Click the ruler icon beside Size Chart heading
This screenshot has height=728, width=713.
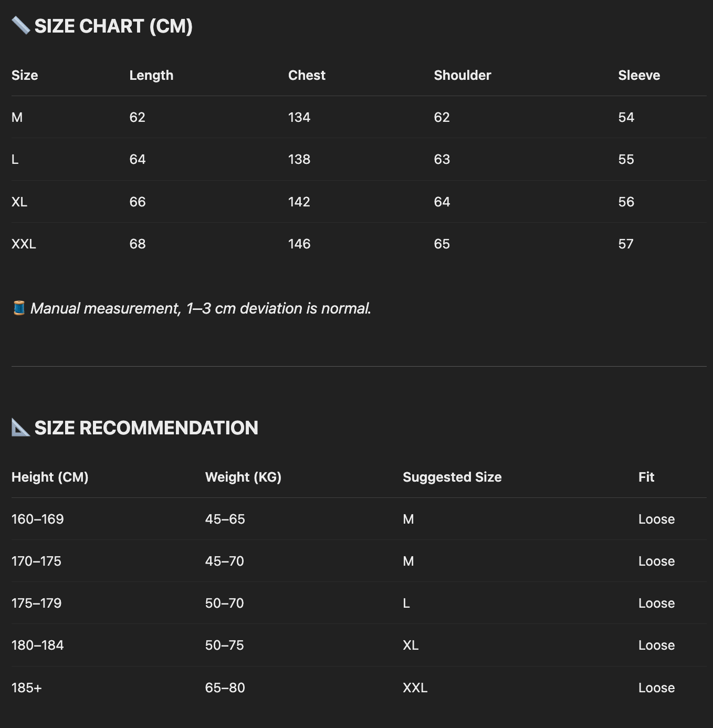coord(20,25)
